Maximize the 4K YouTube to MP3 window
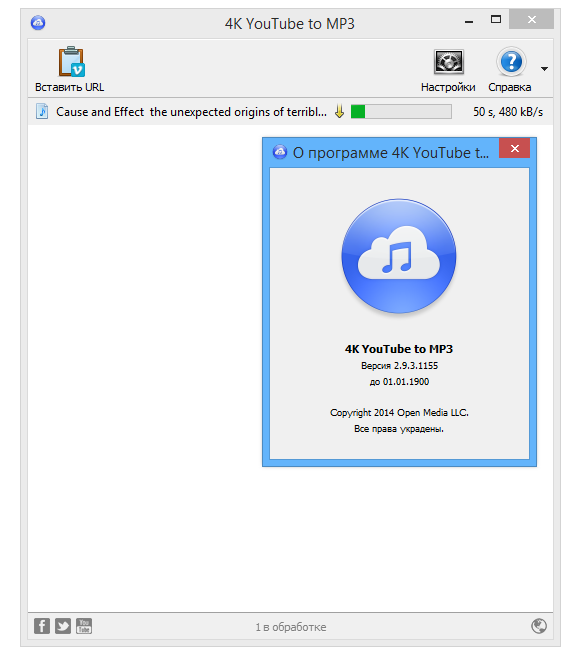The width and height of the screenshot is (579, 666). click(496, 20)
